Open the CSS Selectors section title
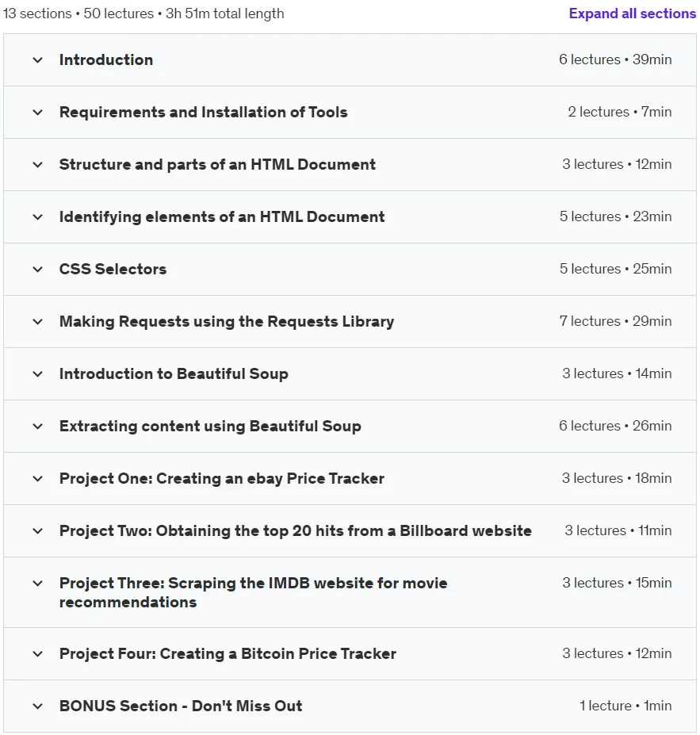This screenshot has width=700, height=735. 113,269
